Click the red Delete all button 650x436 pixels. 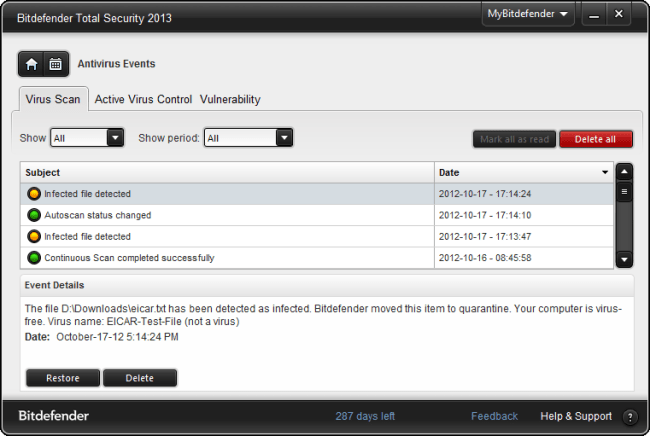(x=596, y=139)
